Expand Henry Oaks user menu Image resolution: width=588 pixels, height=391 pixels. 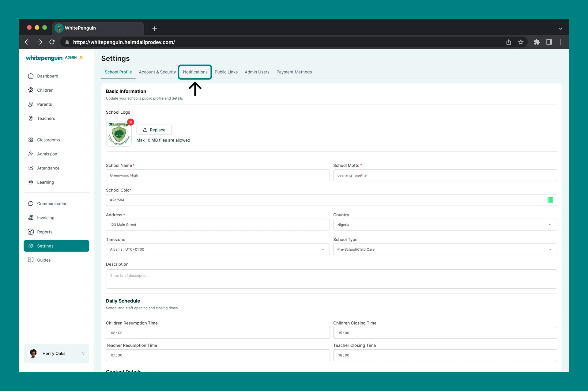[56, 353]
